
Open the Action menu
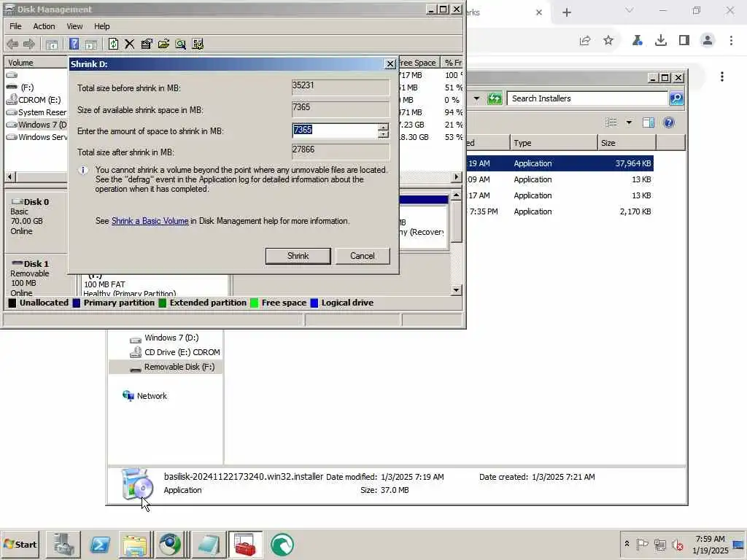[44, 26]
